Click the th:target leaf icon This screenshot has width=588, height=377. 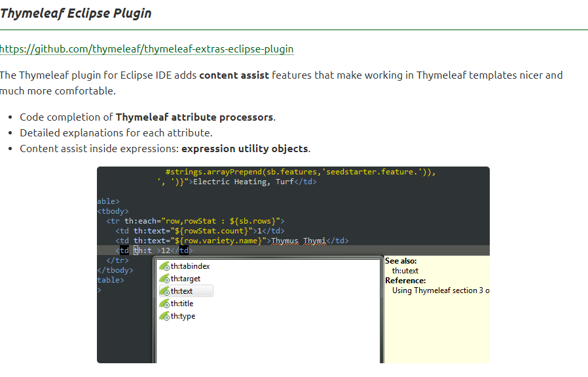click(164, 279)
